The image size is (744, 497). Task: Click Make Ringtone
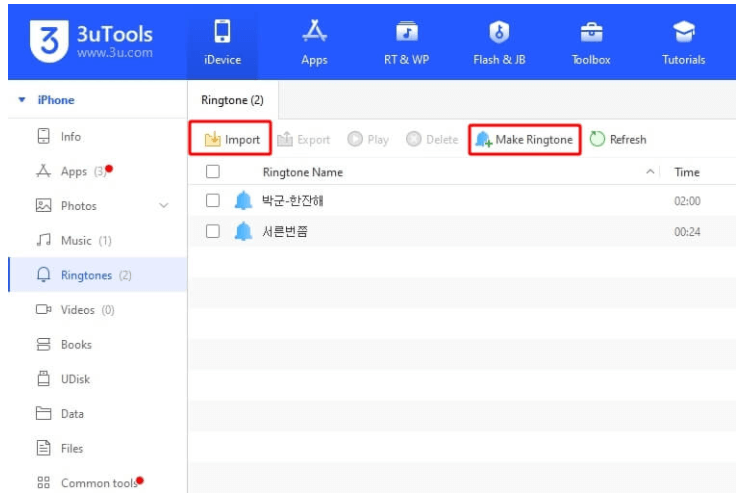[524, 140]
